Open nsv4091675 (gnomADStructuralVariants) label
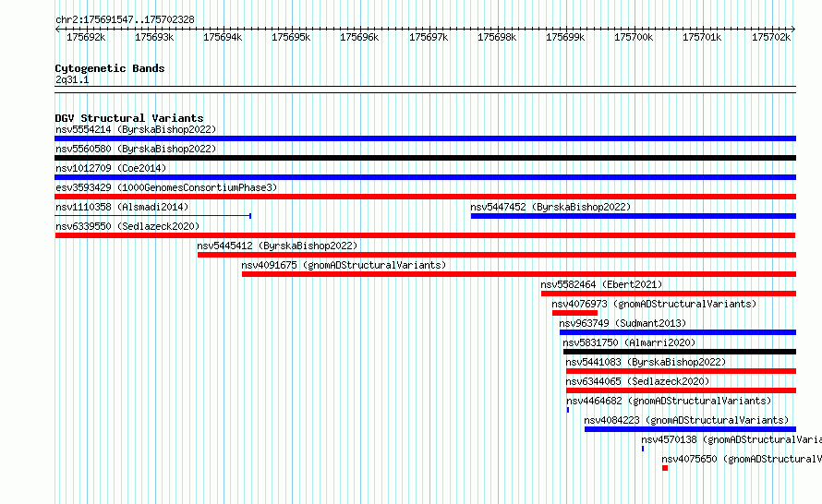Viewport: 822px width, 504px height. [x=344, y=265]
